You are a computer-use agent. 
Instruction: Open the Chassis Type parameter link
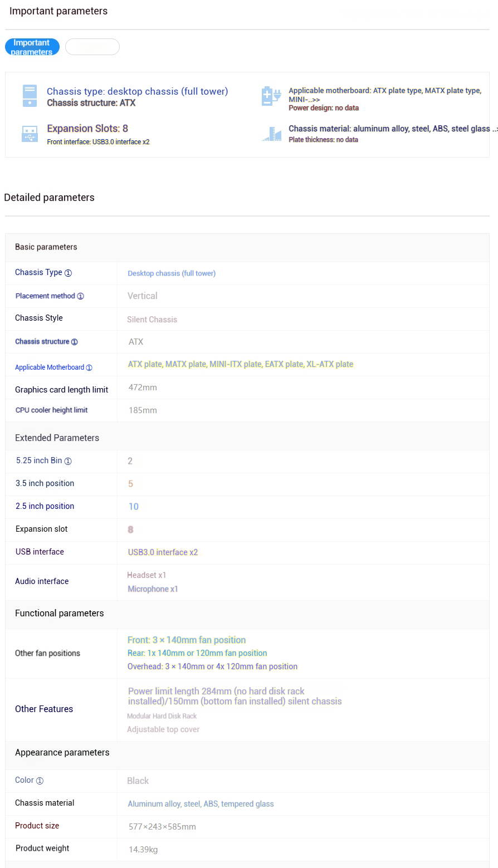[38, 272]
